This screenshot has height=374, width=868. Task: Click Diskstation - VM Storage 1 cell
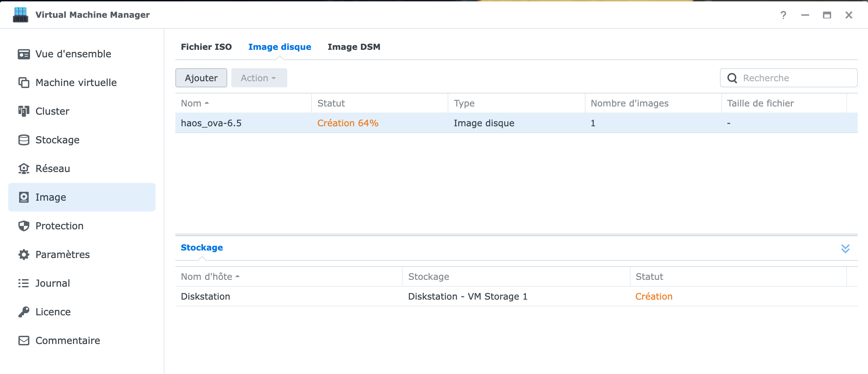[x=468, y=297]
